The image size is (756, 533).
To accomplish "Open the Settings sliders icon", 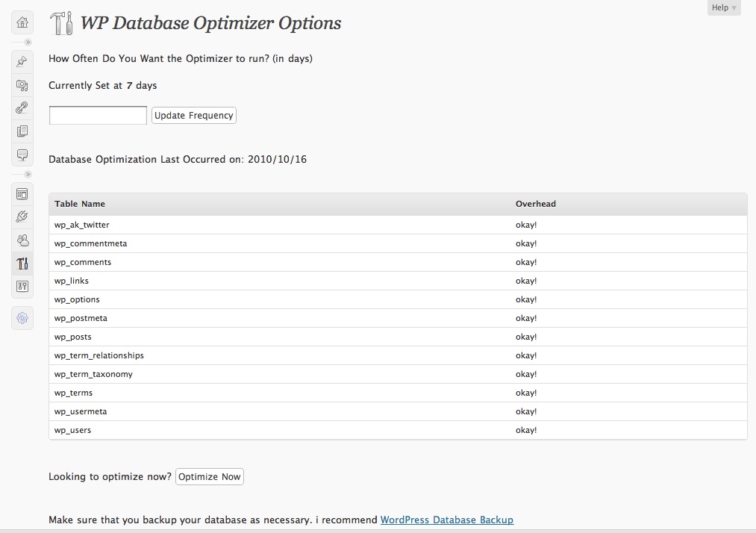I will (x=22, y=287).
